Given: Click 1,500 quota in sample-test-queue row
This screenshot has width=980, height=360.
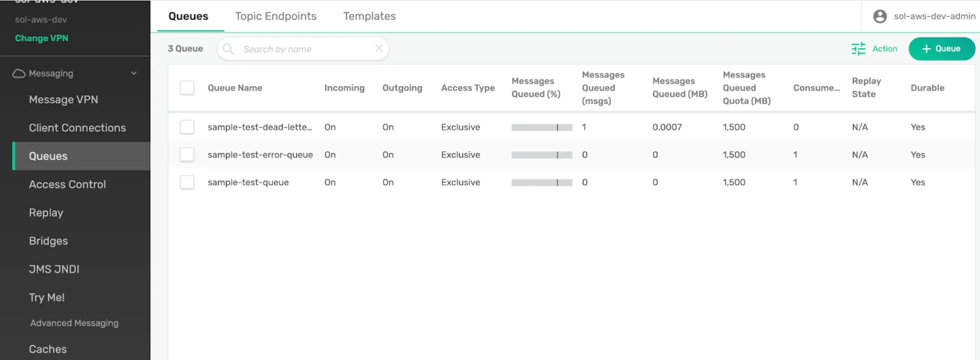Looking at the screenshot, I should 734,182.
